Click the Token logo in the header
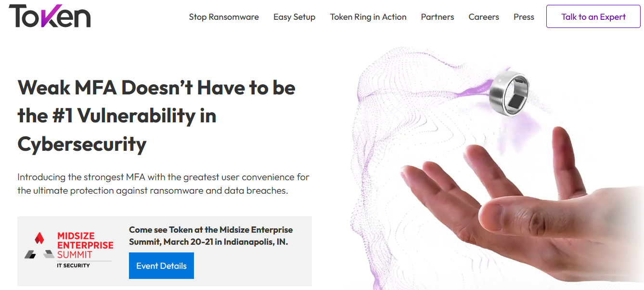This screenshot has width=644, height=290. point(50,16)
